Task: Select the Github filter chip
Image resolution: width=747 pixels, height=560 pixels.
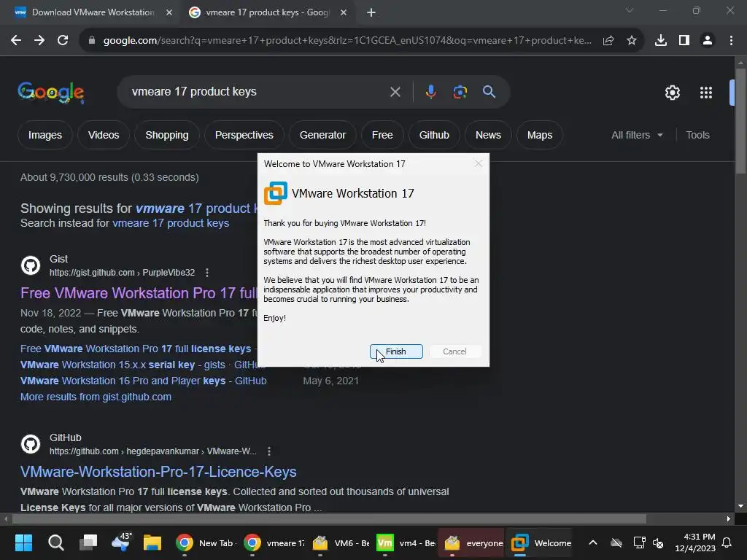Action: pos(434,135)
